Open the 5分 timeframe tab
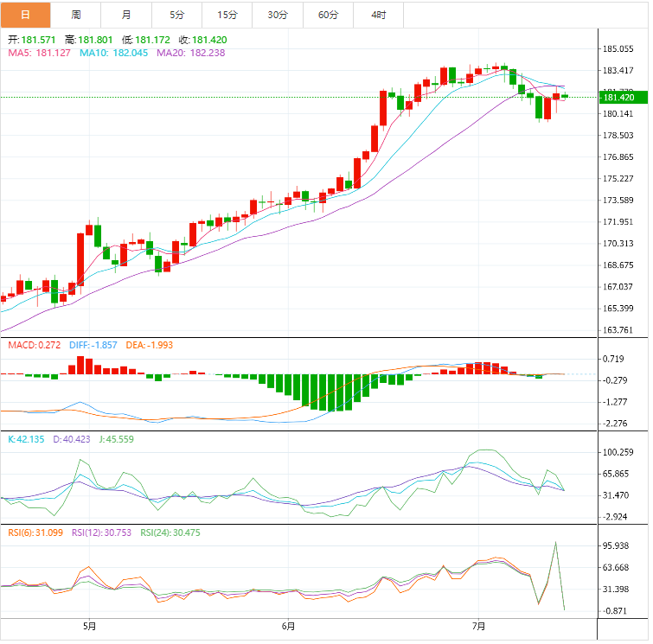Screen dimensions: 653x644 click(177, 15)
